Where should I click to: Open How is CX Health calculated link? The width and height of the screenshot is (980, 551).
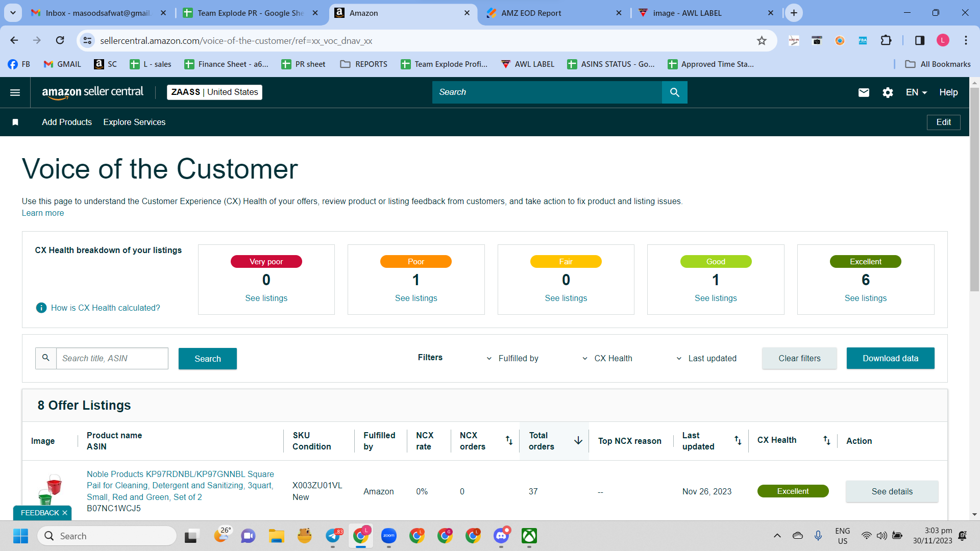pos(106,308)
